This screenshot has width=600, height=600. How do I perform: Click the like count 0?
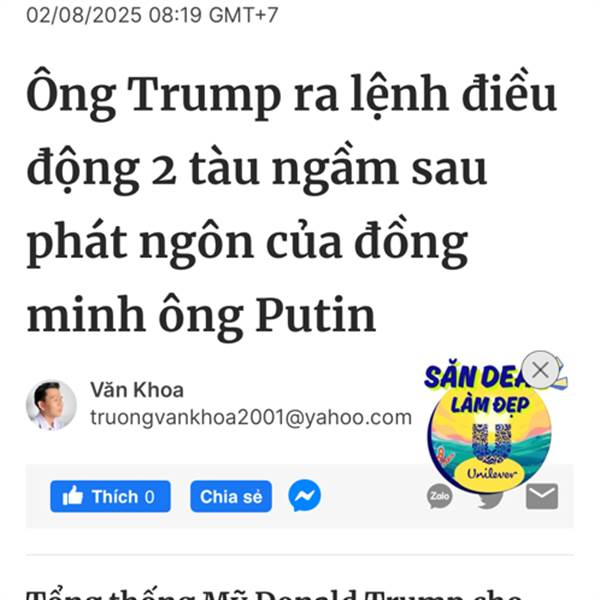point(150,497)
